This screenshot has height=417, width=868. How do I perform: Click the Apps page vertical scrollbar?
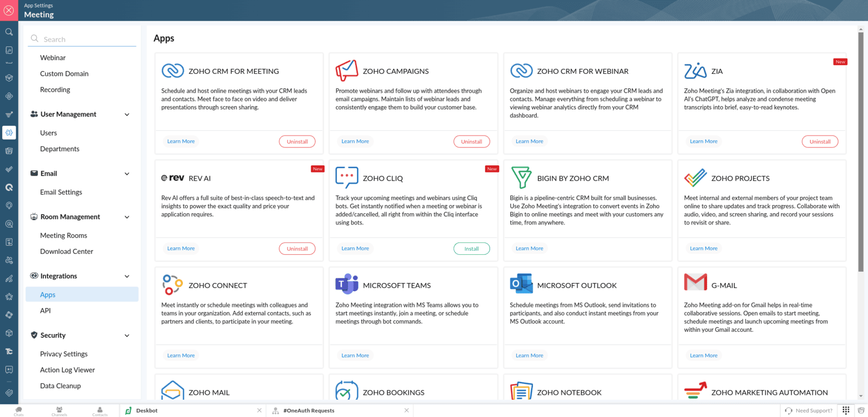point(861,152)
